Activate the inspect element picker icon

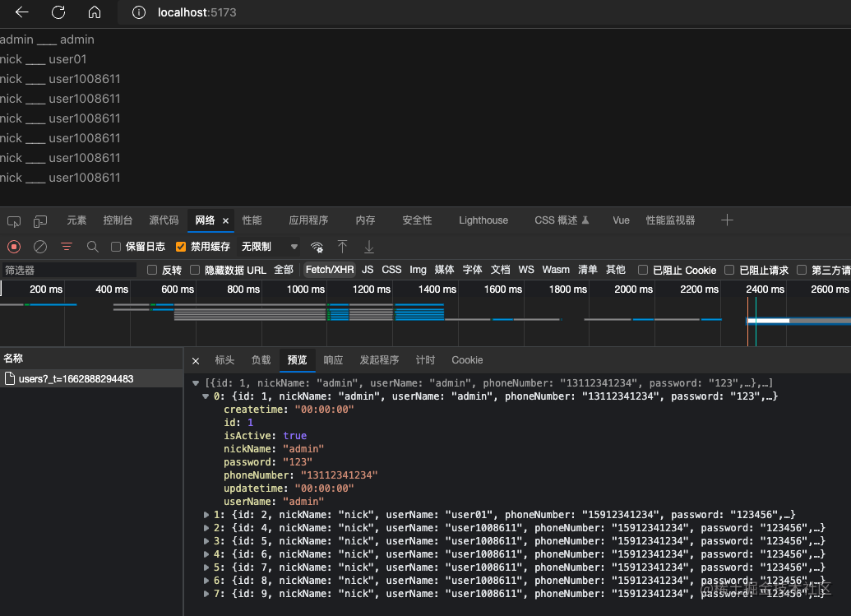tap(14, 221)
